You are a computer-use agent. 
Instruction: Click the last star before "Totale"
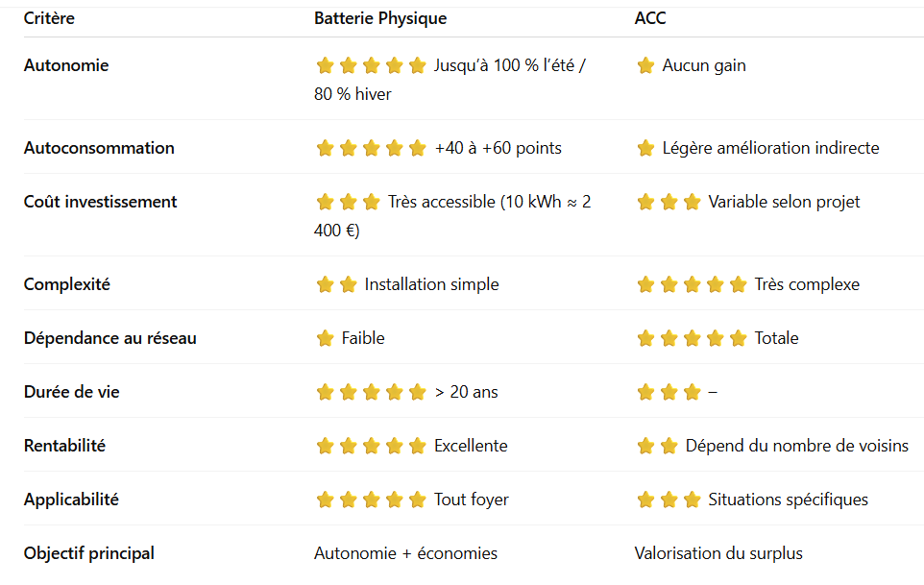click(x=738, y=338)
